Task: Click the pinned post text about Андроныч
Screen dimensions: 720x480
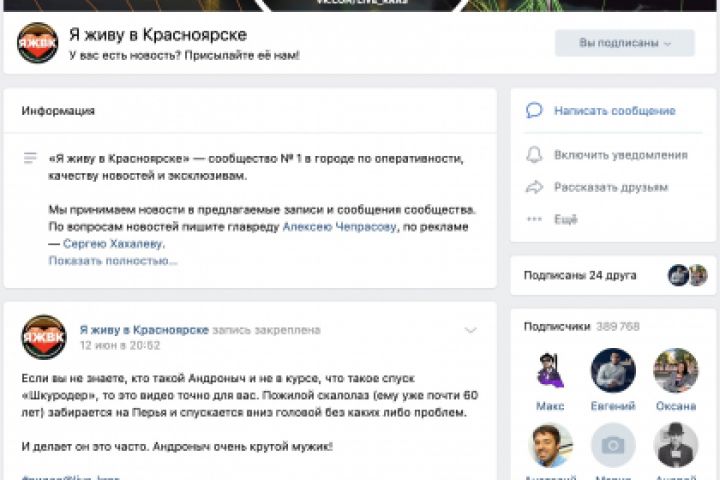Action: tap(250, 412)
